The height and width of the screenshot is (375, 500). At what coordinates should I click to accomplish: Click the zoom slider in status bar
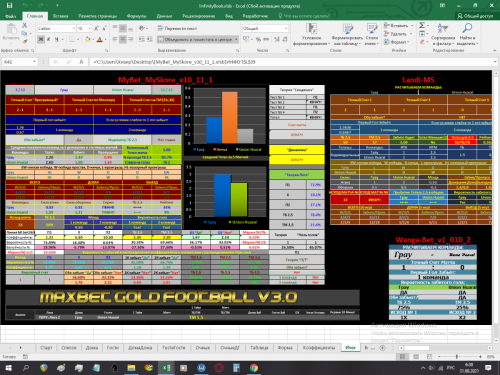(457, 356)
